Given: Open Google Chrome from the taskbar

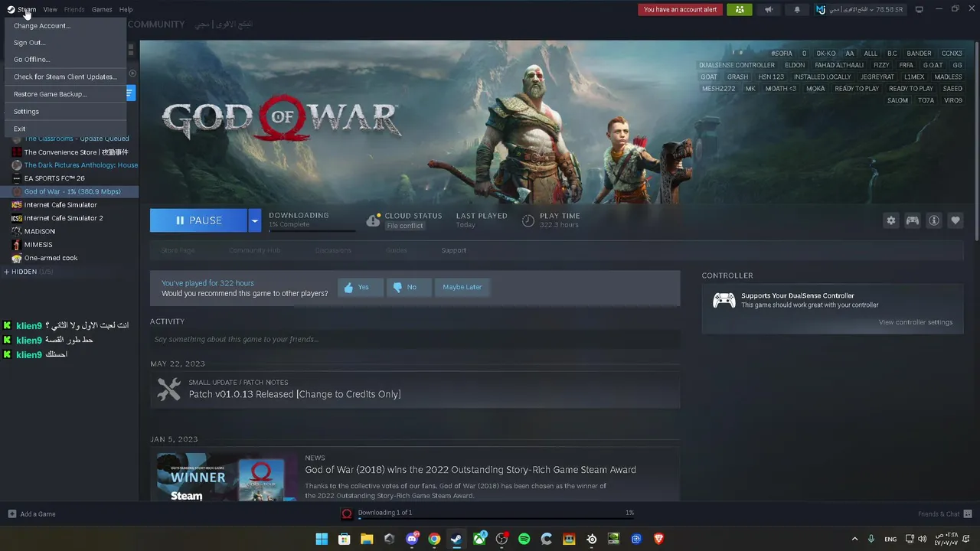Looking at the screenshot, I should (434, 539).
